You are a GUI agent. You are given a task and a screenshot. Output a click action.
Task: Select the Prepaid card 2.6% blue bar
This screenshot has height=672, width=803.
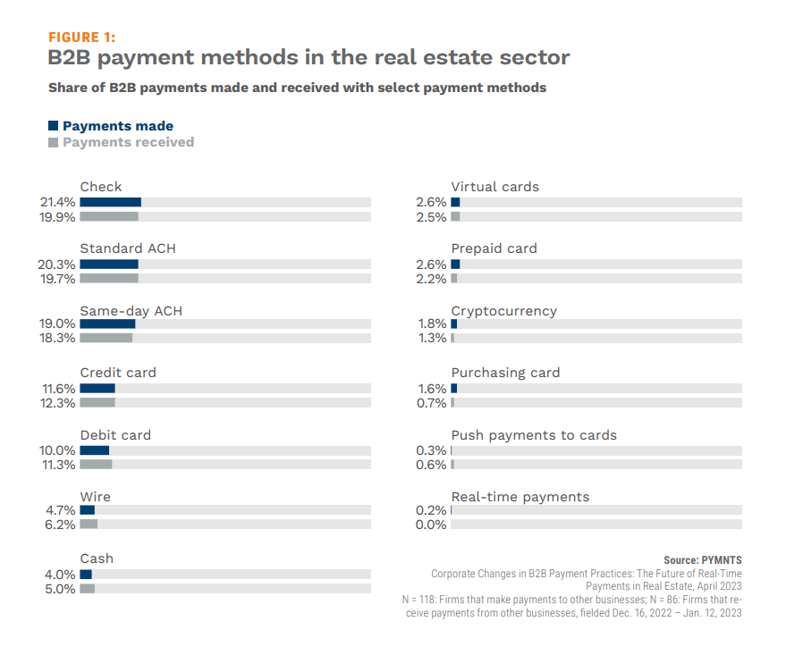(x=455, y=265)
